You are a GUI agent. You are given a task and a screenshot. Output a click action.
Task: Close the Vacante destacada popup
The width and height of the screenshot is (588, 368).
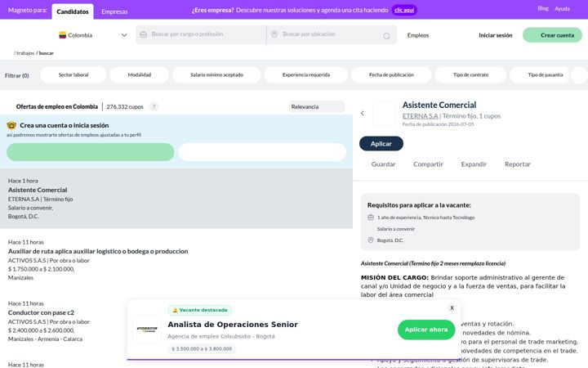click(452, 307)
